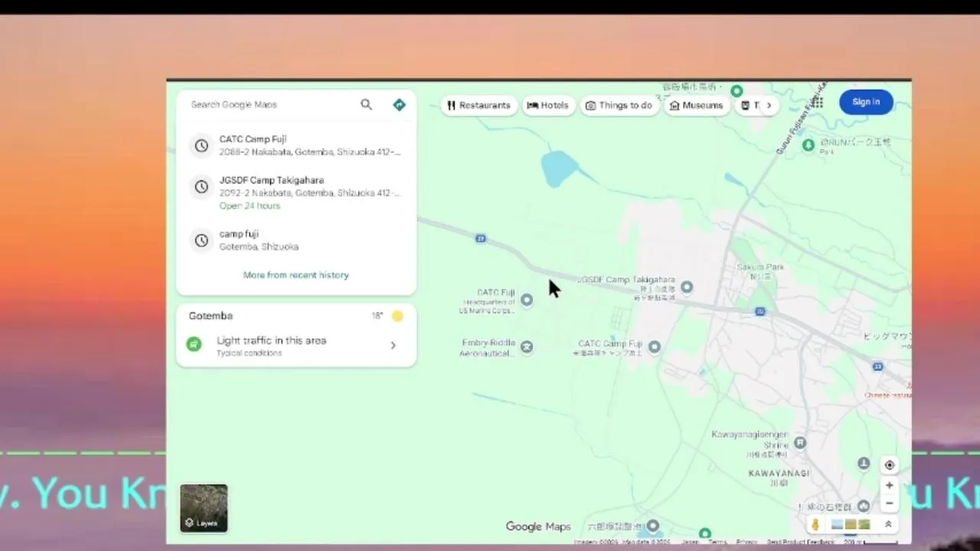The width and height of the screenshot is (980, 551).
Task: Click the Send Product Feedback link
Action: pos(800,542)
